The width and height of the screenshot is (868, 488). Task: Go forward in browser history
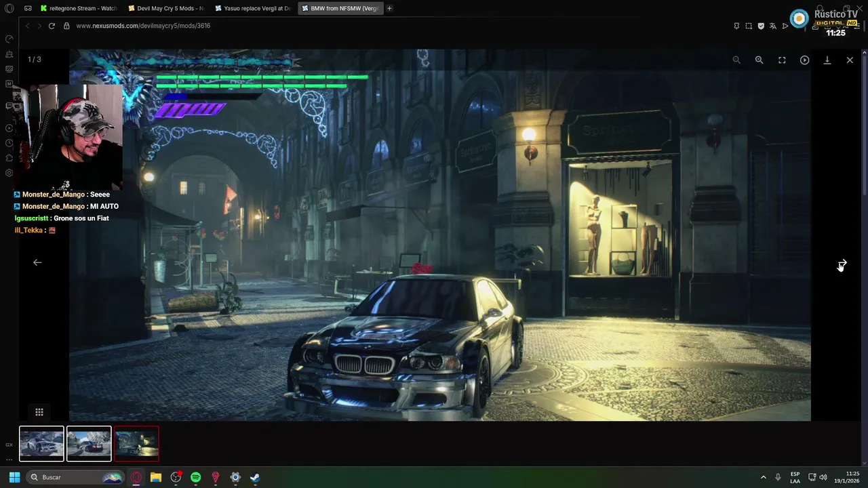pos(39,26)
